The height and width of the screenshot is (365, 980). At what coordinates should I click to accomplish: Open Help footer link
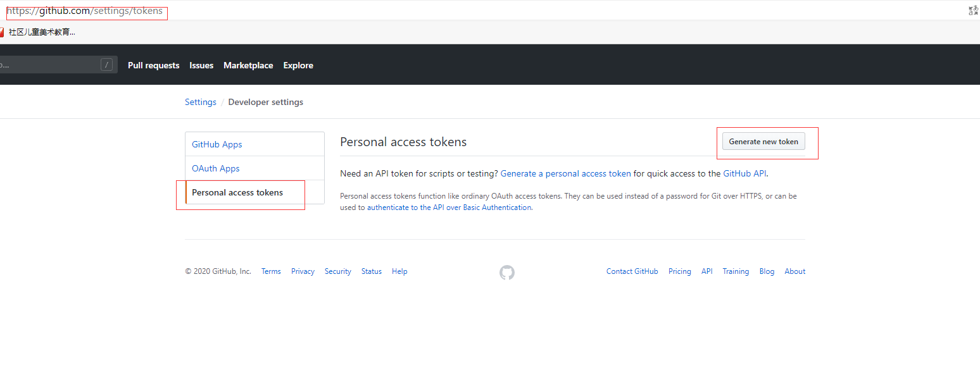[x=399, y=271]
